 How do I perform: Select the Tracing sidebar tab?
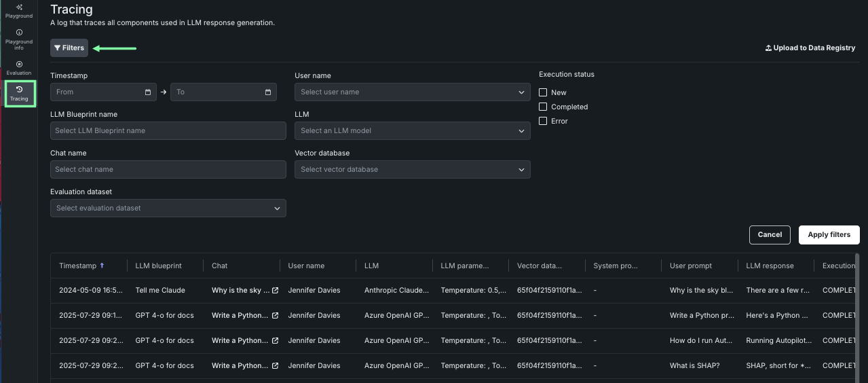[x=19, y=93]
